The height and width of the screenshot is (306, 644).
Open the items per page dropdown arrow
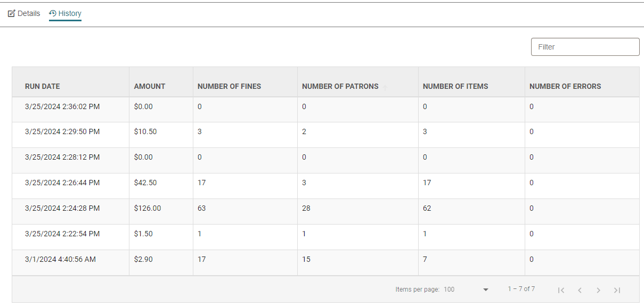[x=485, y=290]
